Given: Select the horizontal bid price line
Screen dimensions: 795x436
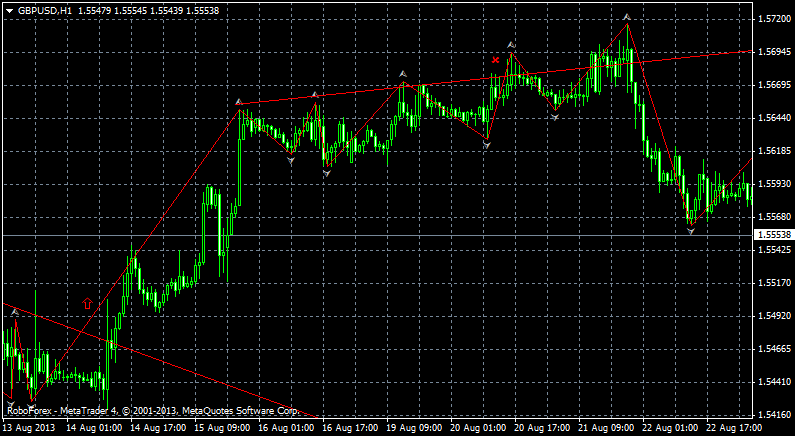Looking at the screenshot, I should tap(376, 235).
